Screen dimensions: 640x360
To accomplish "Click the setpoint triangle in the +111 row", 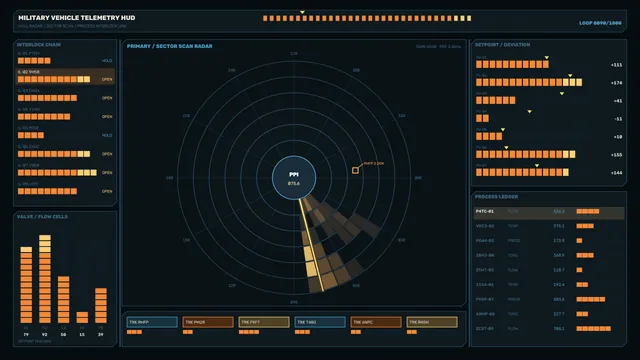I will pyautogui.click(x=547, y=58).
